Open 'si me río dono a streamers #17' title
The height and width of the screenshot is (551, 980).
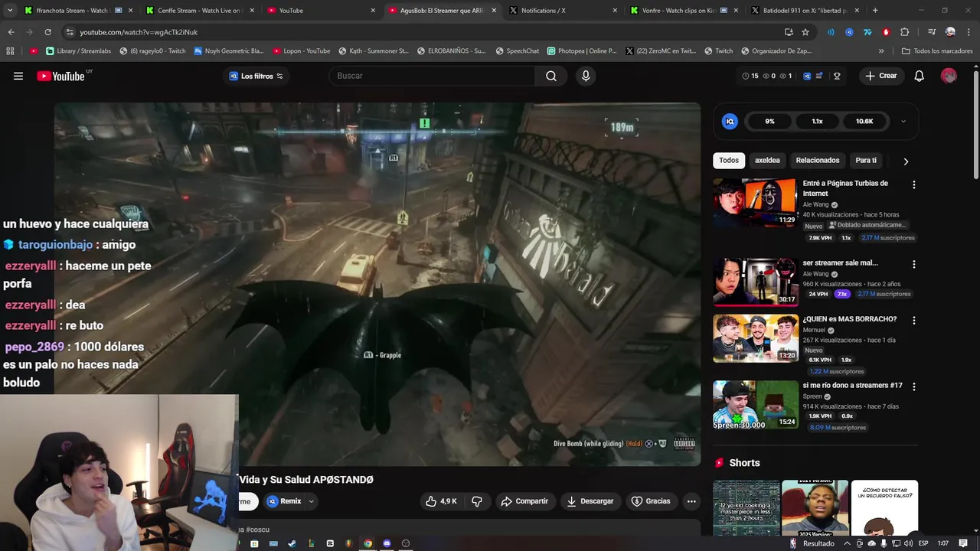point(852,385)
